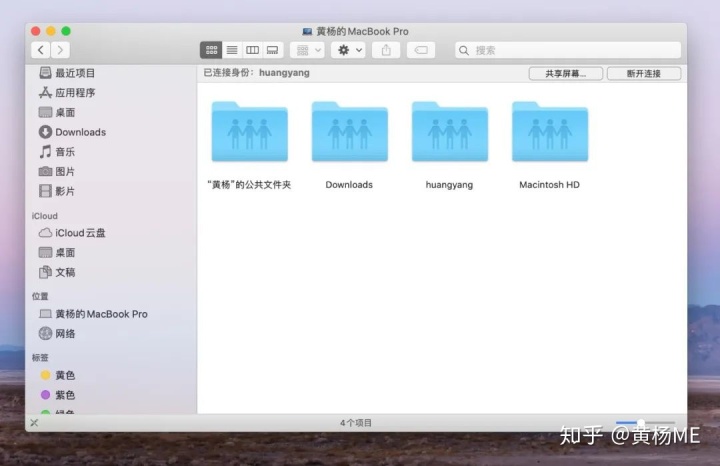Focus the 搜索 search field
The height and width of the screenshot is (466, 720).
coord(568,50)
